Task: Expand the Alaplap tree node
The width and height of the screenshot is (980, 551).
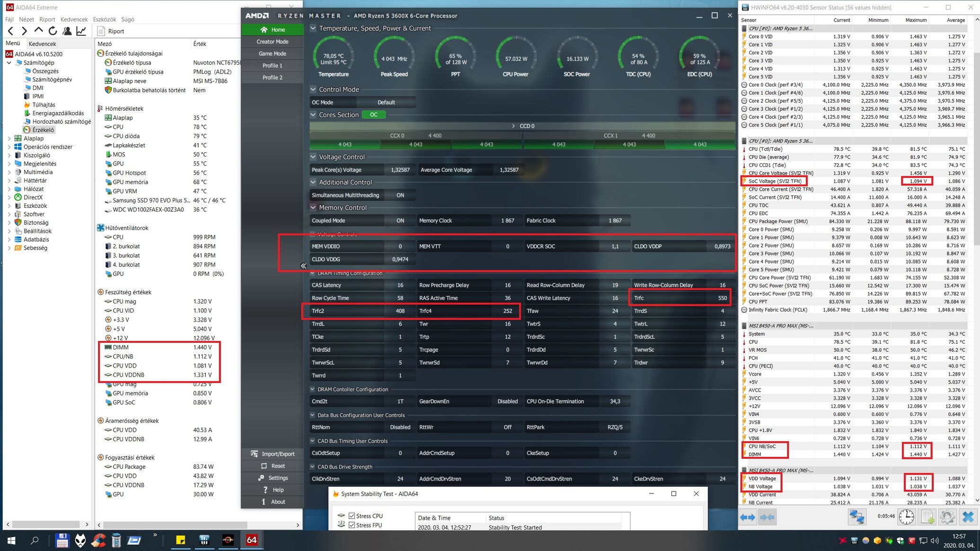Action: point(9,139)
